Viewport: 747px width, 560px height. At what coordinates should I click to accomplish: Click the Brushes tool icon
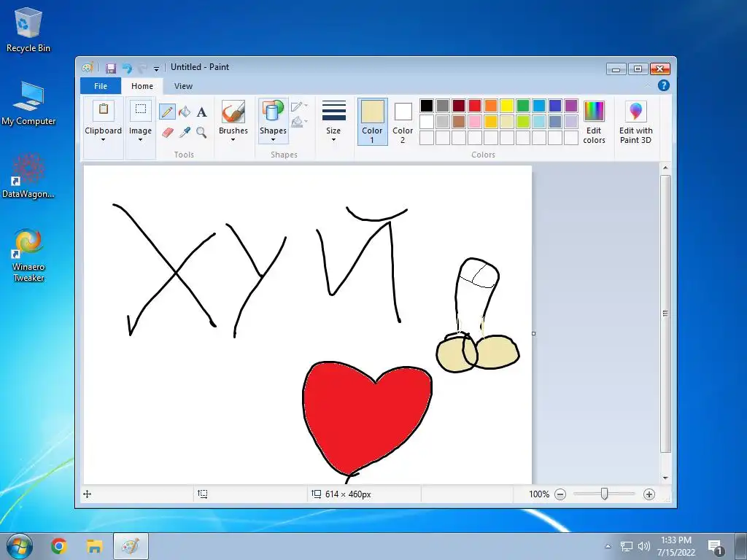233,112
